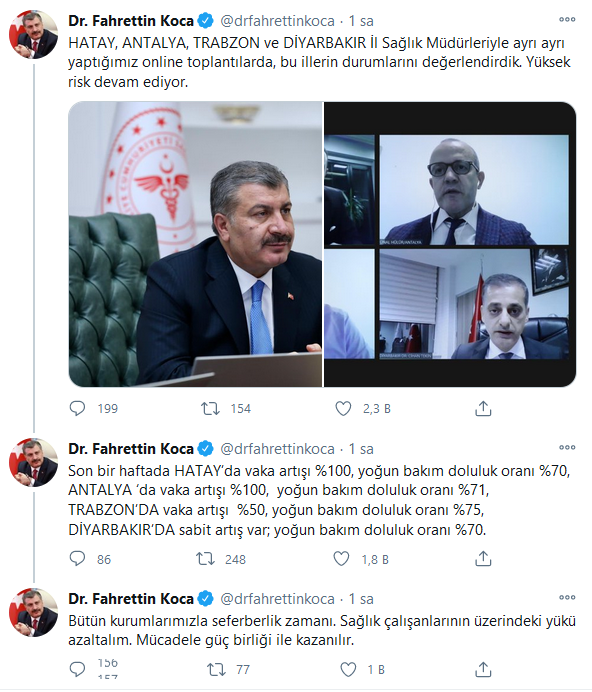The image size is (592, 692).
Task: Open more options menu on third tweet
Action: [x=567, y=598]
